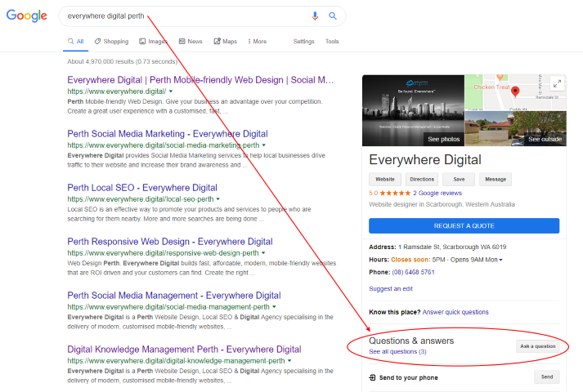
Task: Click the magnifying glass search icon
Action: pyautogui.click(x=333, y=16)
